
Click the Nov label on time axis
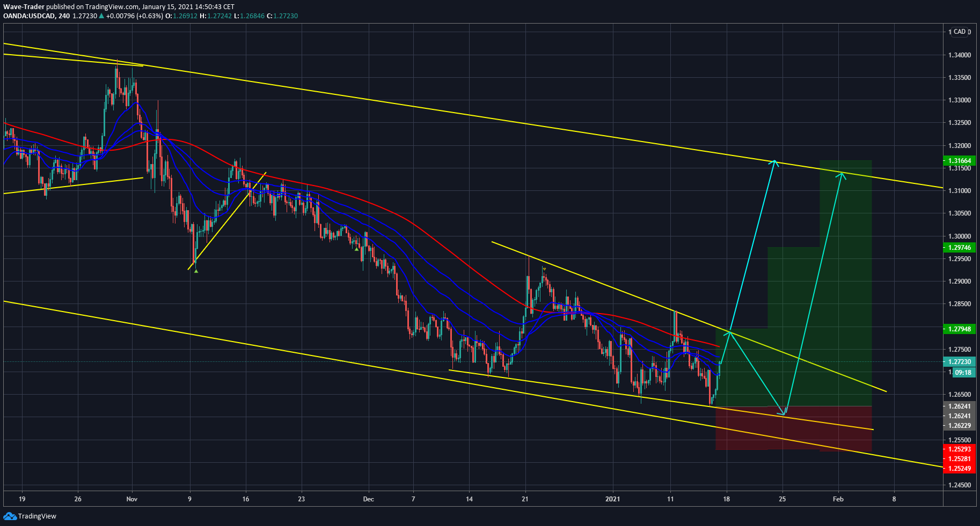(x=132, y=499)
